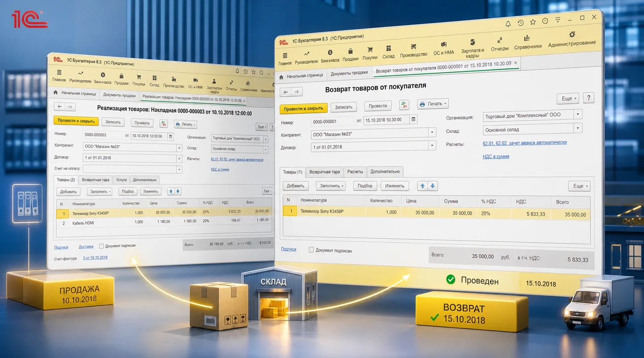Open Зарплата и кадры in the return window

[472, 47]
